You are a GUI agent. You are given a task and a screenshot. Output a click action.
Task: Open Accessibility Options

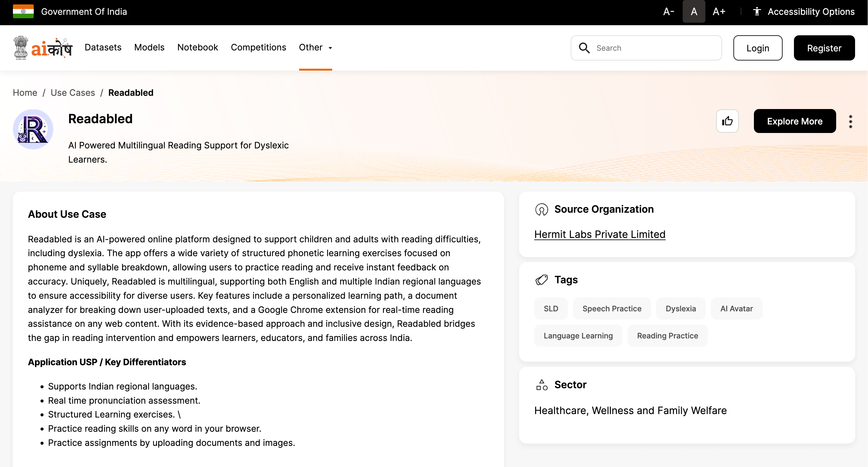pyautogui.click(x=803, y=11)
